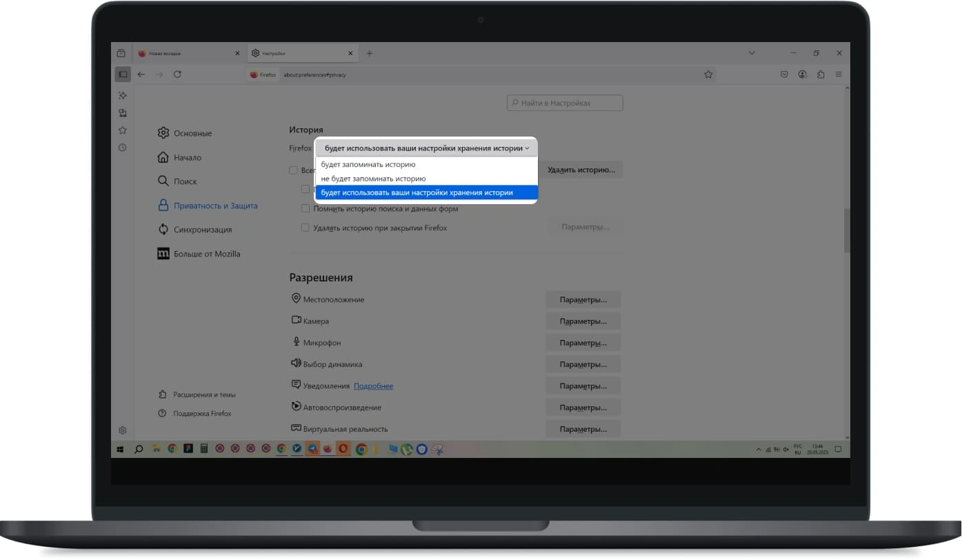Click the page vertical scrollbar thumb
Viewport: 962px width, 560px height.
tap(846, 229)
